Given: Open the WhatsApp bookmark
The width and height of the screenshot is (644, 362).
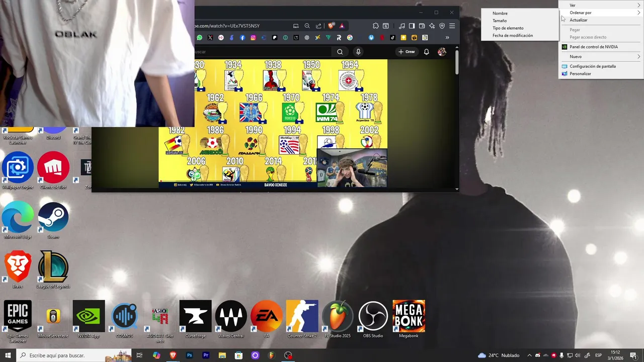Looking at the screenshot, I should point(200,38).
